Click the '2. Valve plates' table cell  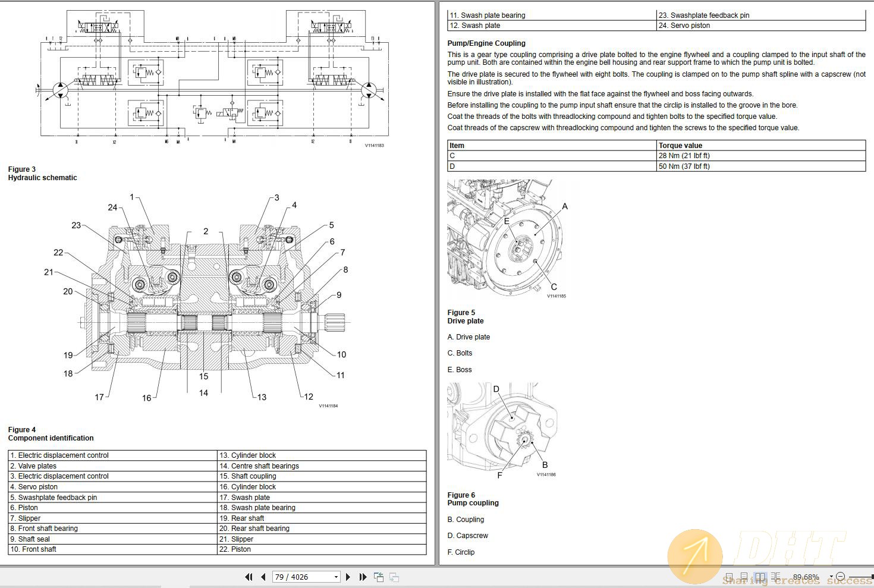112,466
